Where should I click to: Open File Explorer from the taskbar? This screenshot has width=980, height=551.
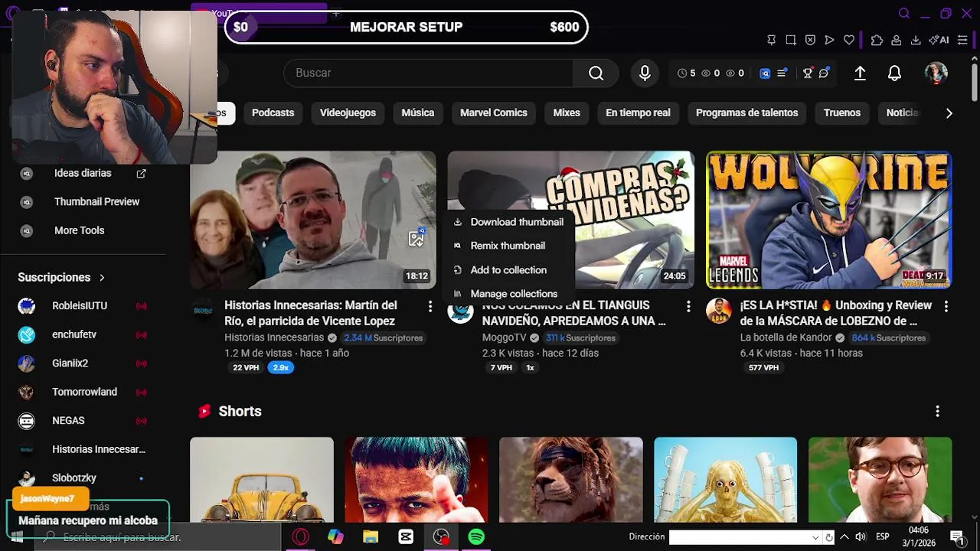(x=371, y=537)
